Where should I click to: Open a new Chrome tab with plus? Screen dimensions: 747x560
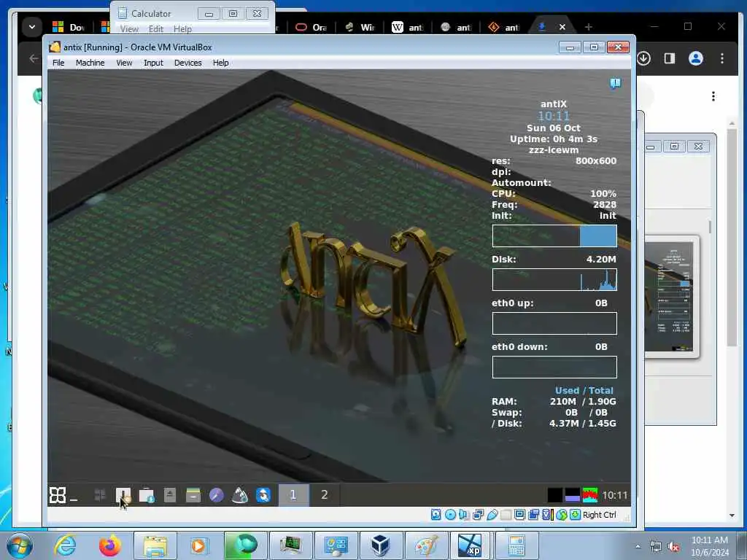pyautogui.click(x=589, y=27)
